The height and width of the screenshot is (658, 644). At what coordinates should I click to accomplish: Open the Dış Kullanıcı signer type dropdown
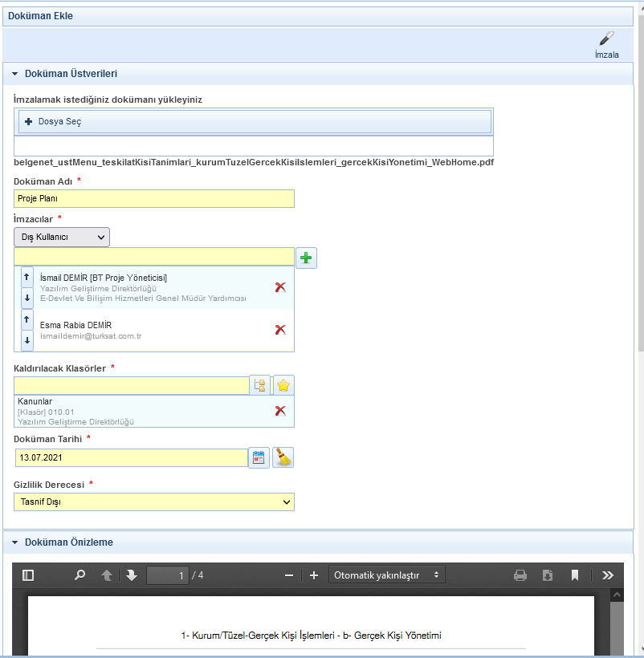click(62, 237)
